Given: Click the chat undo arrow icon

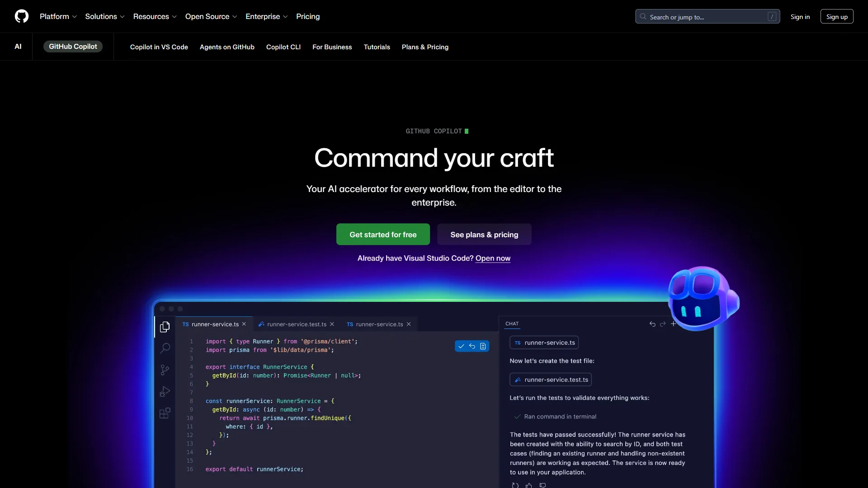Looking at the screenshot, I should [x=652, y=324].
